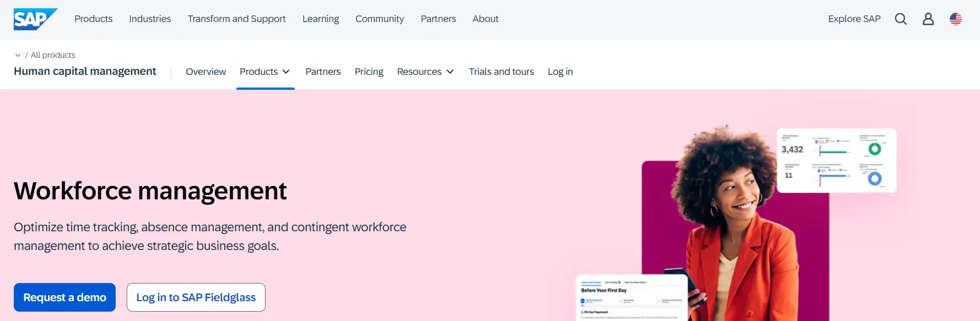
Task: Click the Optimize time tracking description text
Action: coord(210,236)
